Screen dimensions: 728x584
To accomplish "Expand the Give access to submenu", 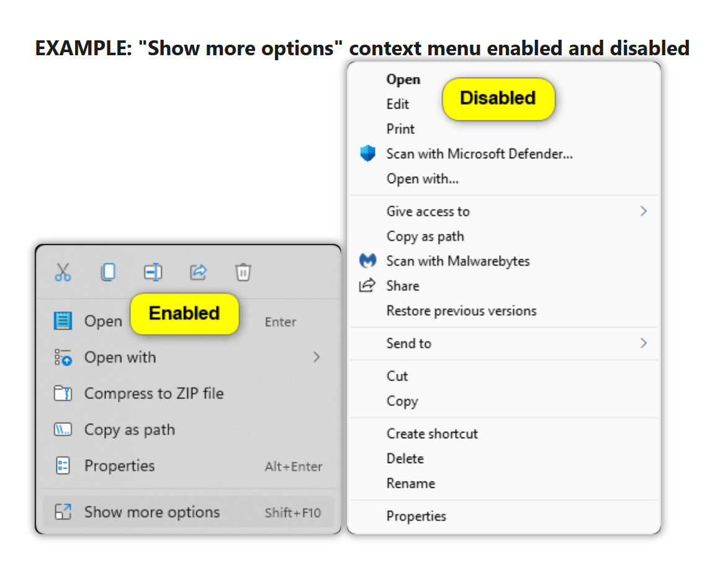I will pos(644,211).
